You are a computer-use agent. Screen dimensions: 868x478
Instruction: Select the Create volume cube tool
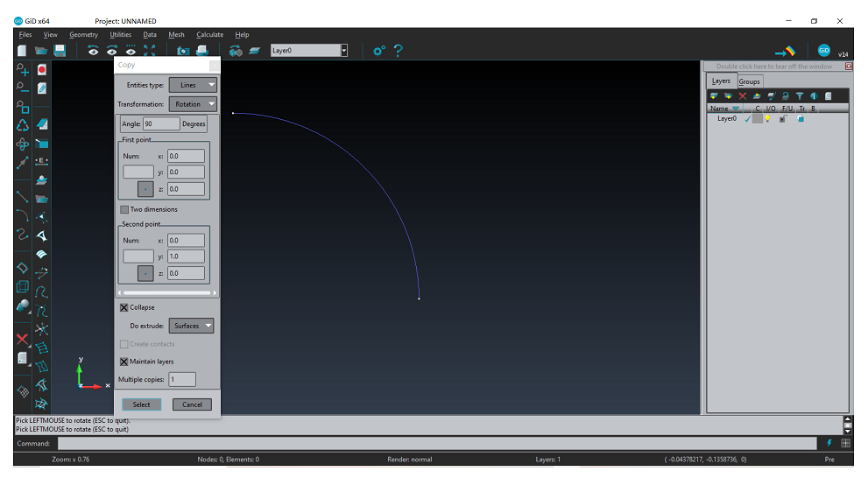(22, 286)
